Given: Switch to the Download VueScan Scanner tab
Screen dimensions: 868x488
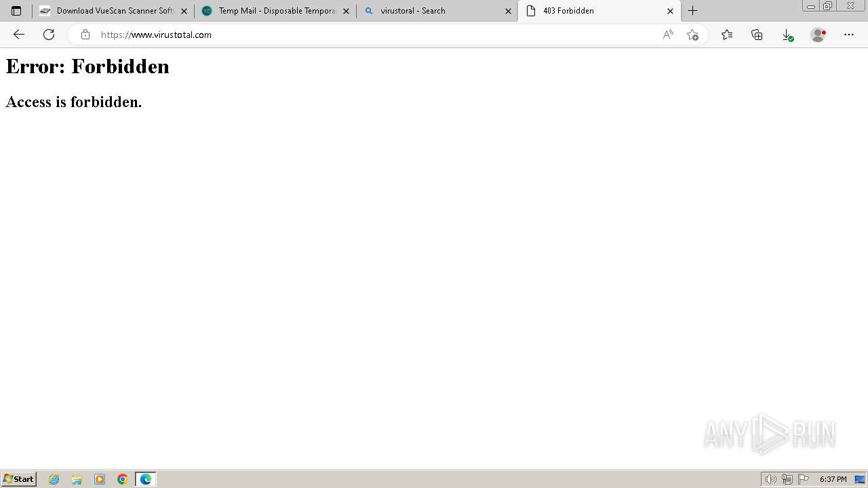Looking at the screenshot, I should coord(113,11).
